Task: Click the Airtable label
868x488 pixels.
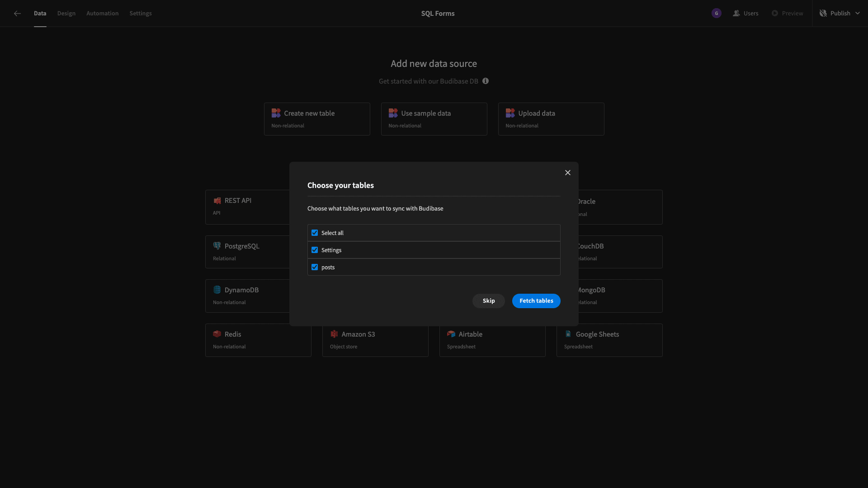Action: [x=470, y=334]
